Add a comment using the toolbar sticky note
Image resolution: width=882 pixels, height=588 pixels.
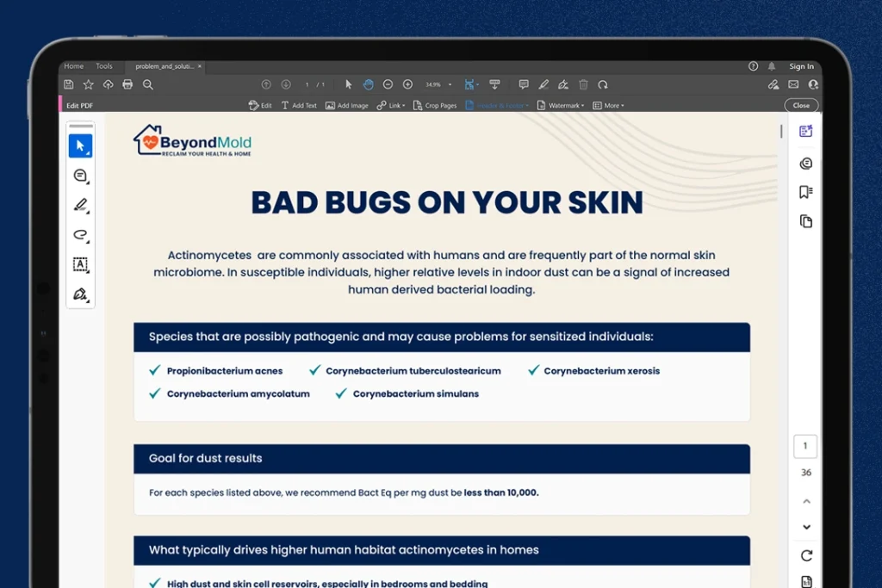click(524, 84)
